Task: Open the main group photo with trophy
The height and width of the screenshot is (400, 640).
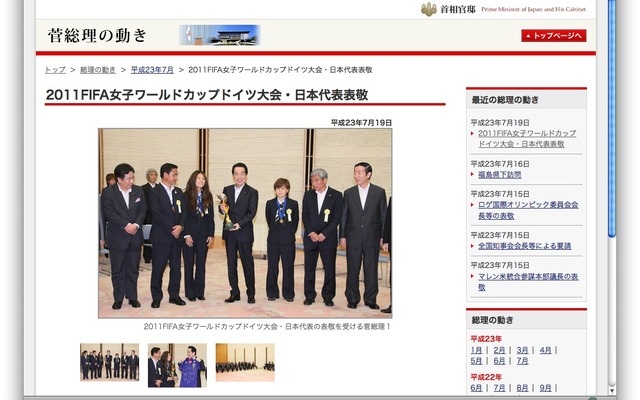Action: 245,223
